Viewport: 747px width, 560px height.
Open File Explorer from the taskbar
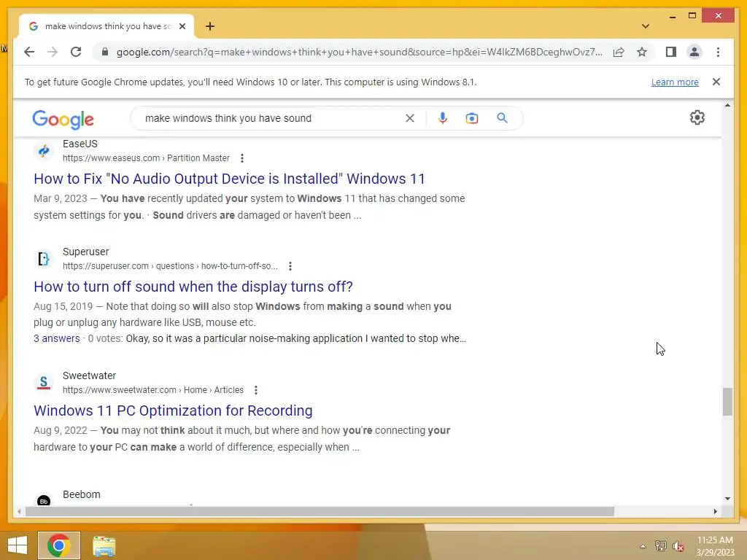tap(104, 545)
